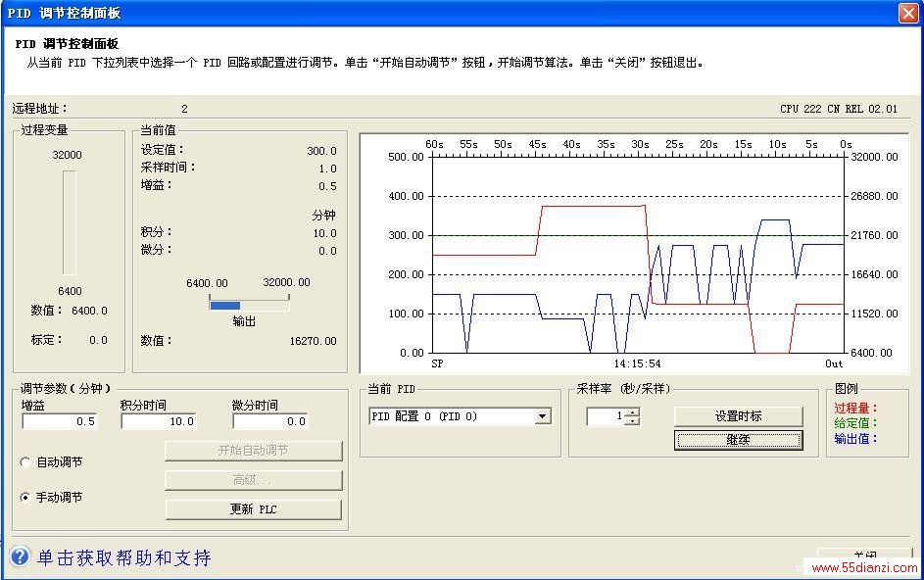
Task: Click the 继续 button
Action: coord(739,440)
